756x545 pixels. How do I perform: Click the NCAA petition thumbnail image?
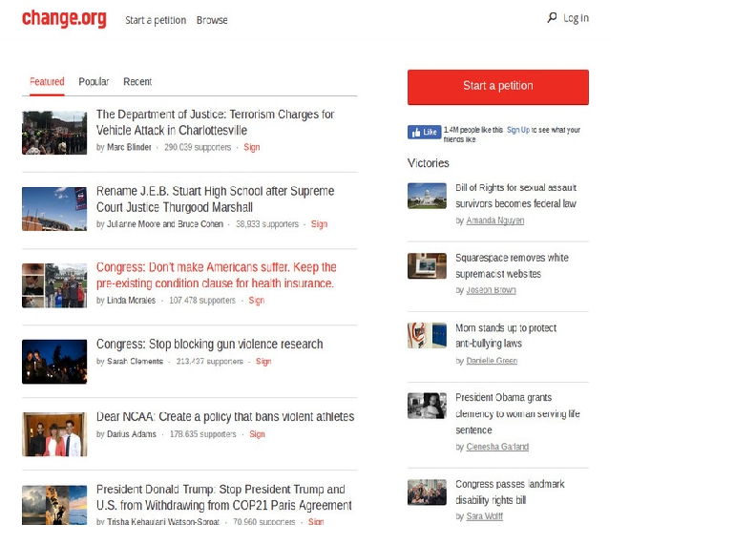point(54,434)
